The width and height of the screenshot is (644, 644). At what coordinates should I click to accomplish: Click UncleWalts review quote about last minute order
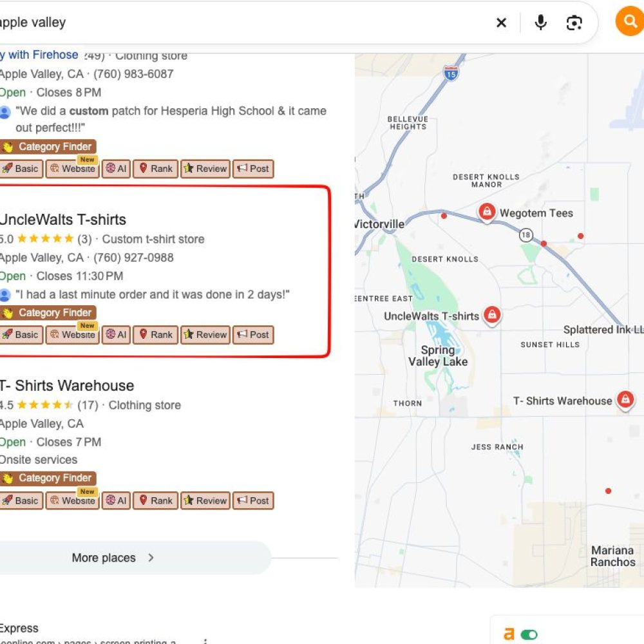point(153,294)
